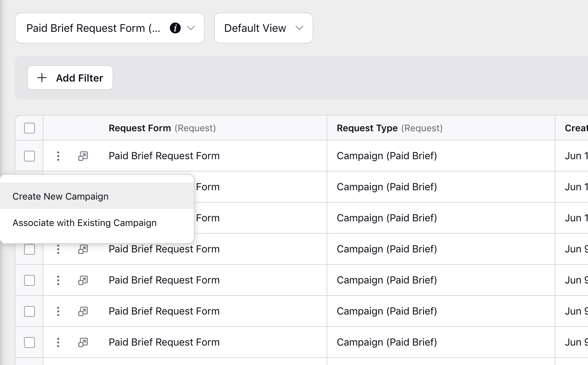Viewport: 588px width, 365px height.
Task: Click the plus icon on Add Filter
Action: [42, 78]
